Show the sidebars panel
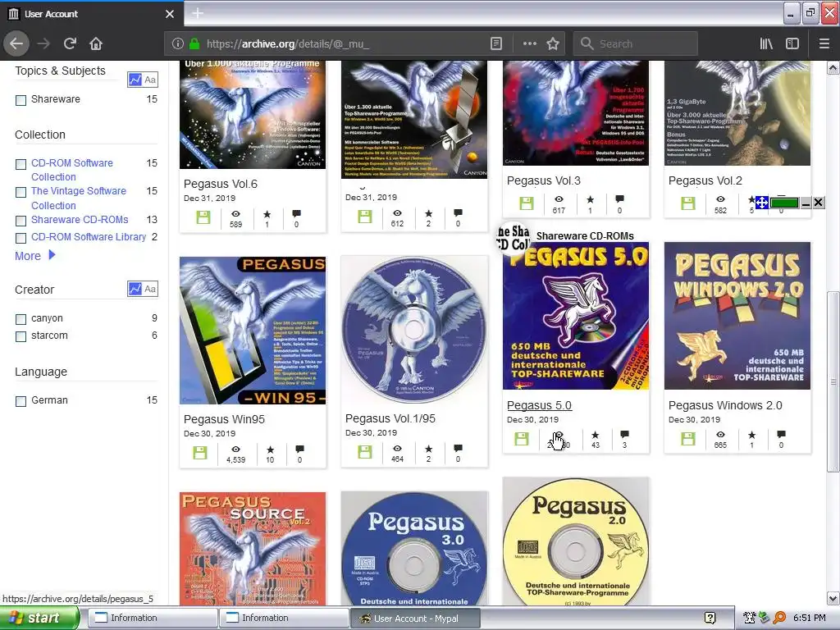Image resolution: width=840 pixels, height=630 pixels. coord(792,43)
